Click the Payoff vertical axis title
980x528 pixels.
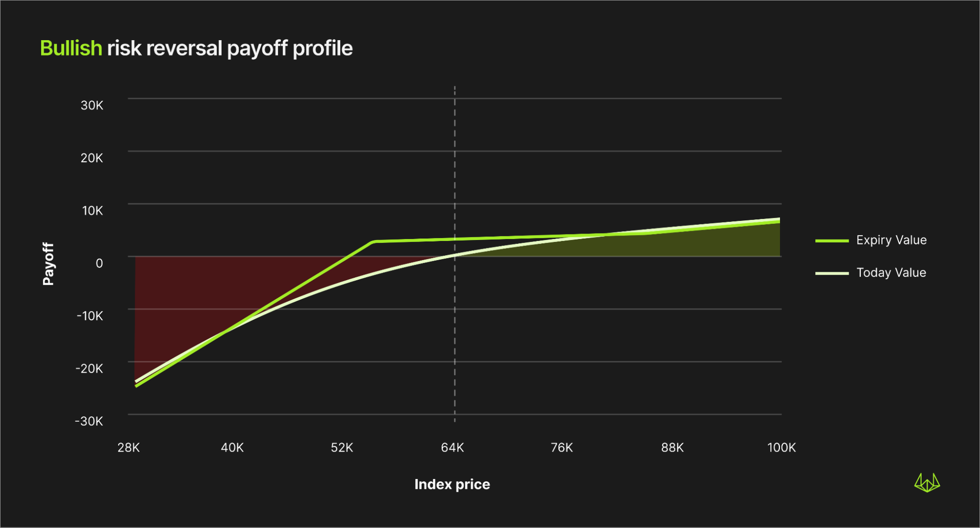(x=48, y=264)
